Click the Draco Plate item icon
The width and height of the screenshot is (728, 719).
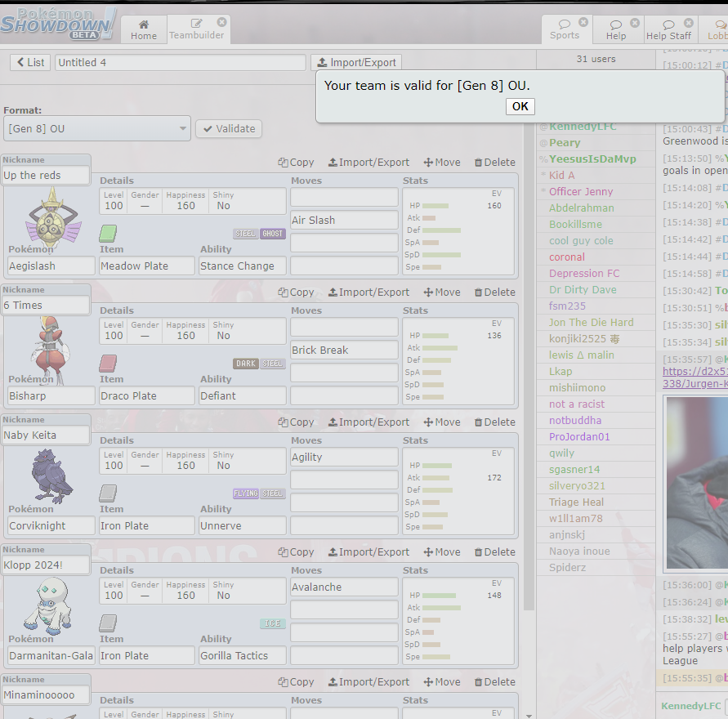tap(108, 364)
